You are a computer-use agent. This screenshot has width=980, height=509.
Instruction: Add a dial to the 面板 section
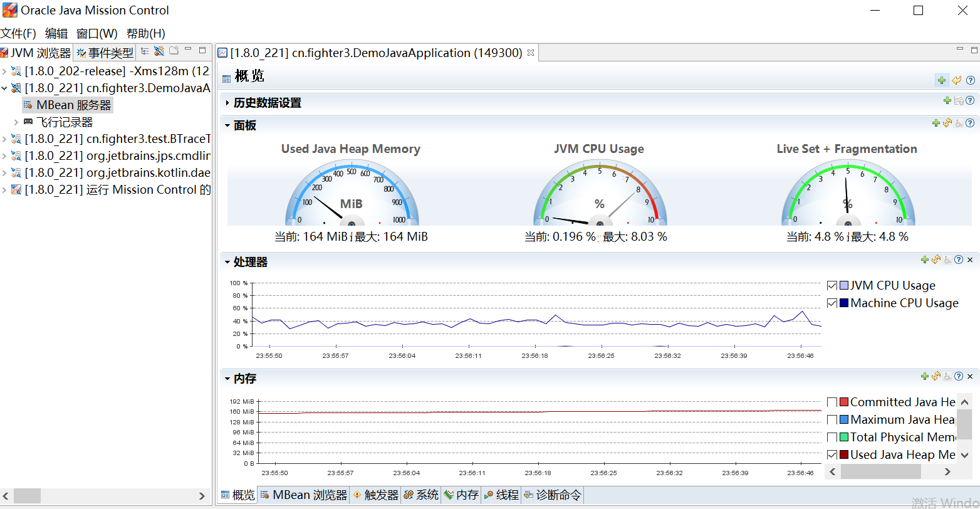click(936, 123)
